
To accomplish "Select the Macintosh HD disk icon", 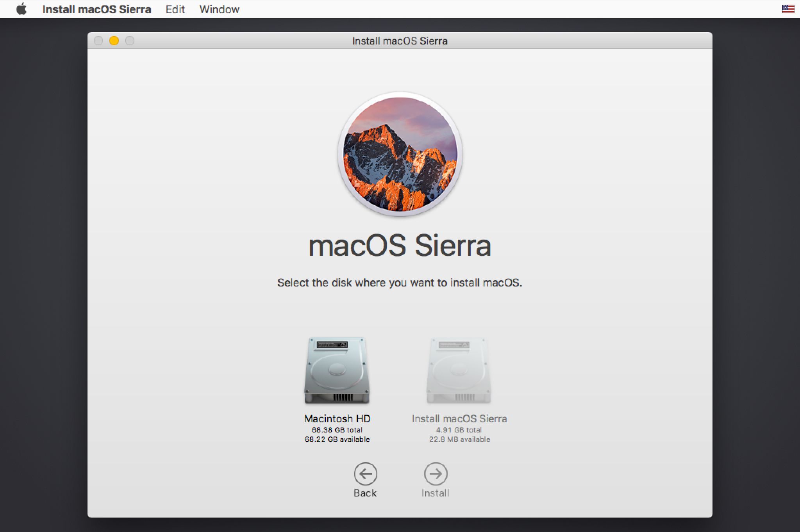I will [337, 370].
